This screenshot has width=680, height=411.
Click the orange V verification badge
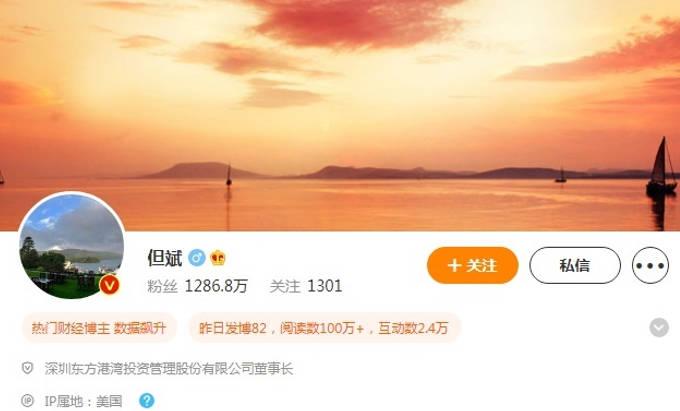[x=109, y=285]
